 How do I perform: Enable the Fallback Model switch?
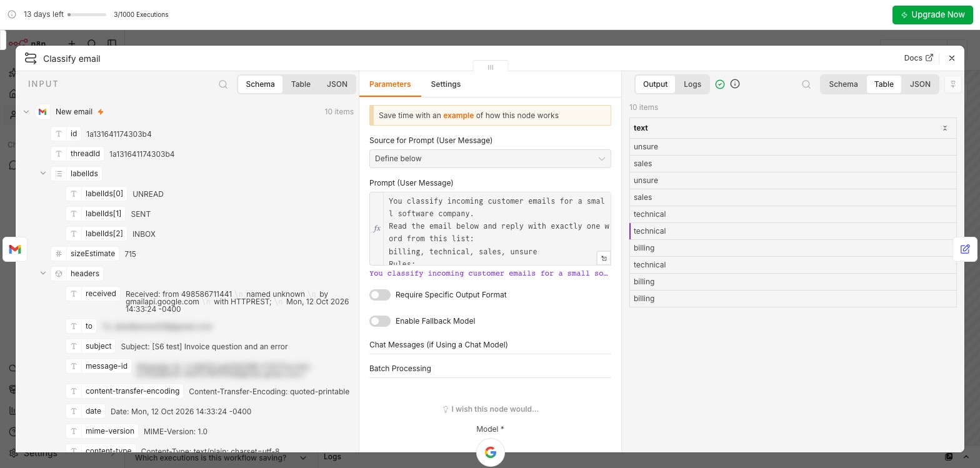380,321
